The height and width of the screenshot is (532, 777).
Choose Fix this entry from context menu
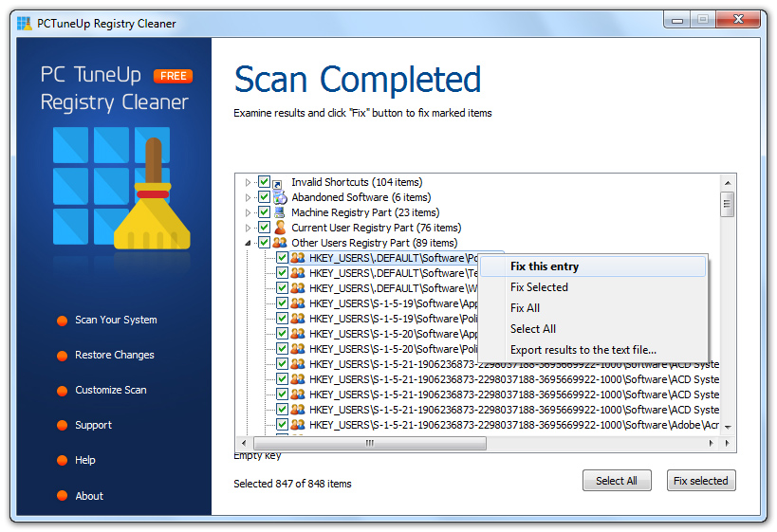(x=593, y=266)
